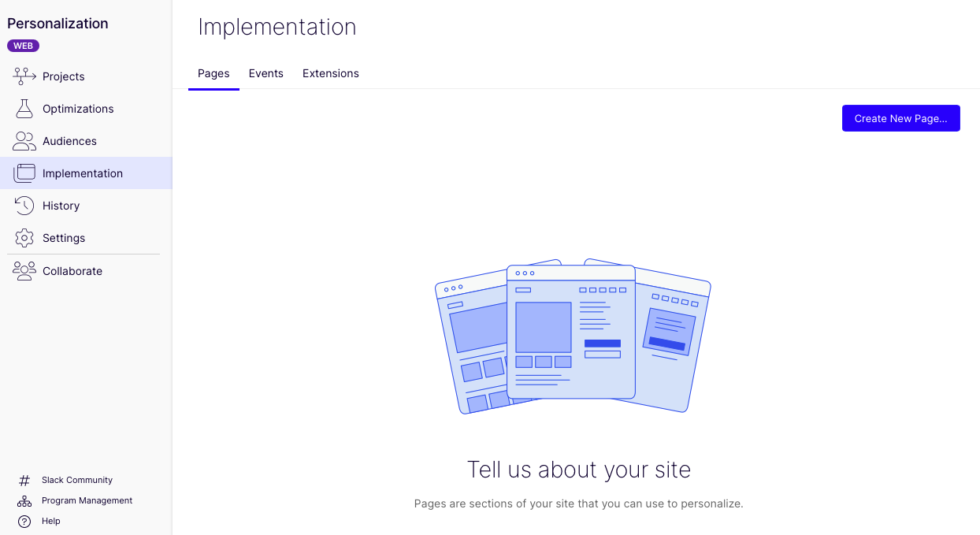Switch to the Events tab
This screenshot has width=980, height=535.
click(x=265, y=72)
